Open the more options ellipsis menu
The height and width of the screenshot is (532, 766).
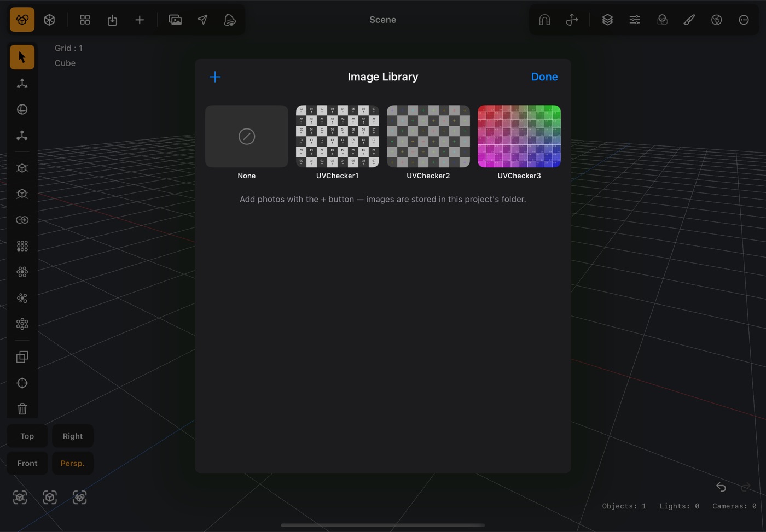click(744, 20)
